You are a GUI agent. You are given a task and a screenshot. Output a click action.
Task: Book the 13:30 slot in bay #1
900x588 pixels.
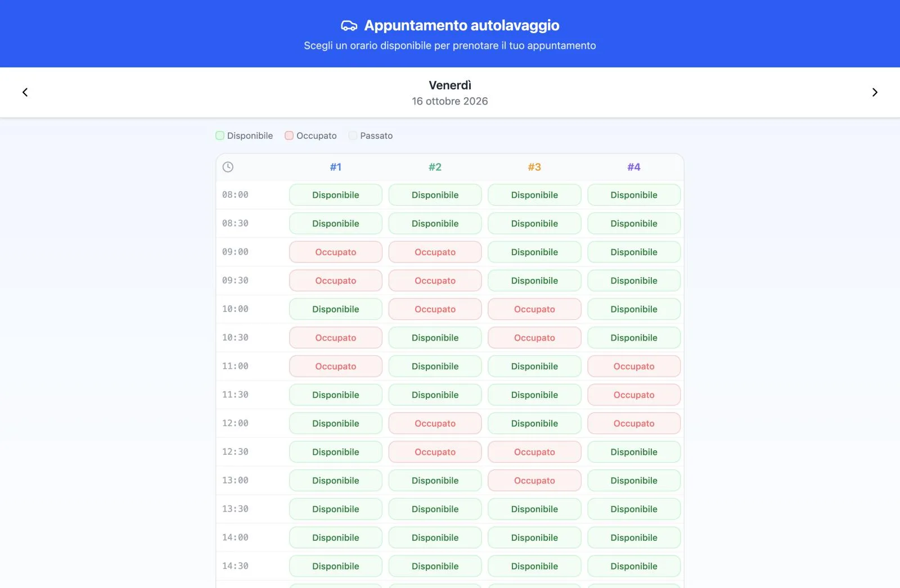pos(336,509)
